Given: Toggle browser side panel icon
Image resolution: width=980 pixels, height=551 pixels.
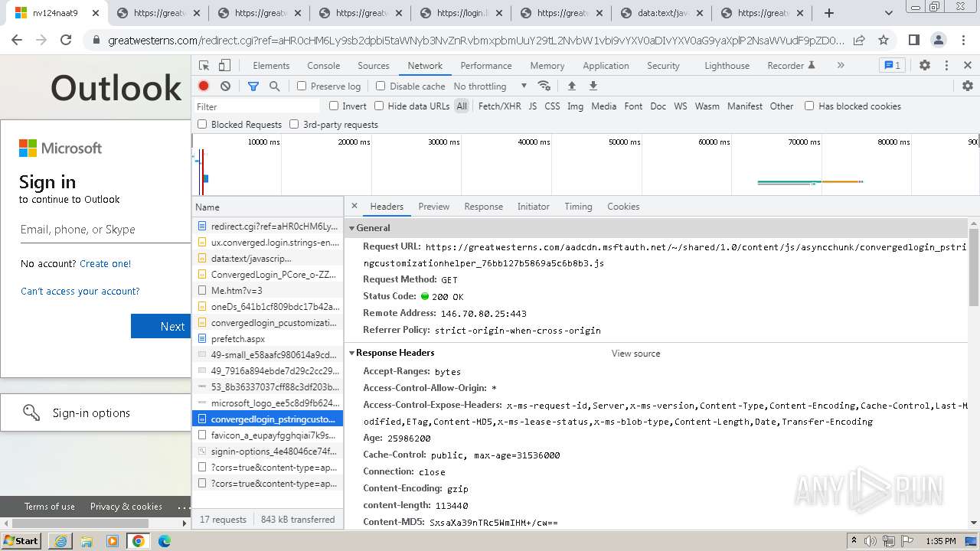Looking at the screenshot, I should point(913,41).
